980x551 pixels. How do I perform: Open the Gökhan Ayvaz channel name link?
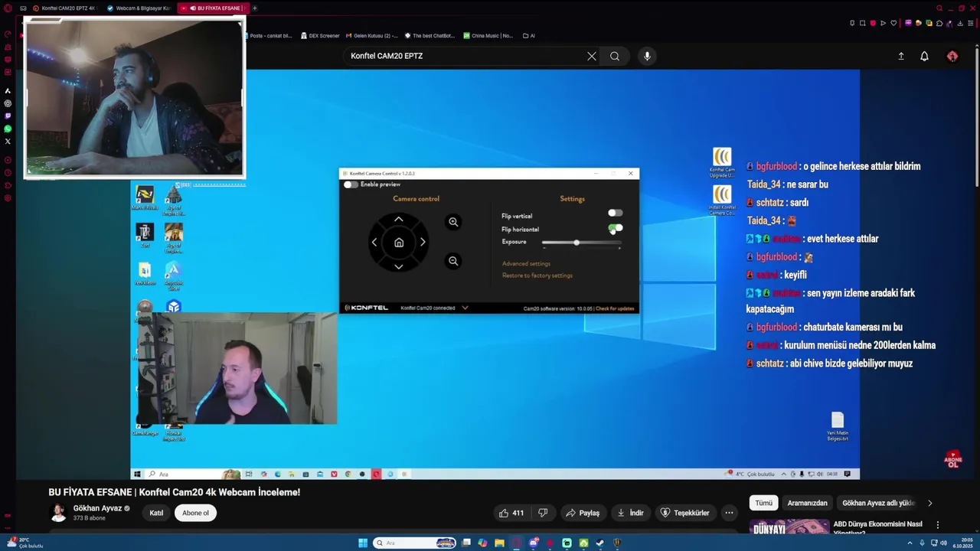pos(97,508)
